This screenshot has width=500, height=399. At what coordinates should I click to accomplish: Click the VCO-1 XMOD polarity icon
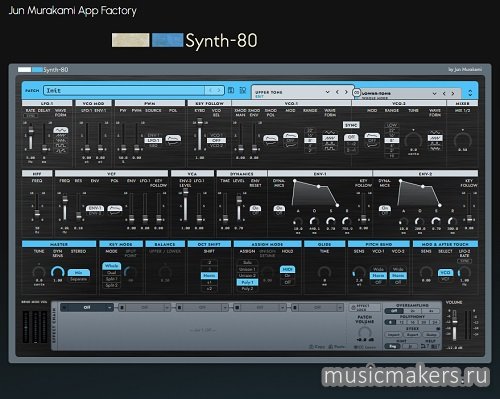click(x=270, y=139)
